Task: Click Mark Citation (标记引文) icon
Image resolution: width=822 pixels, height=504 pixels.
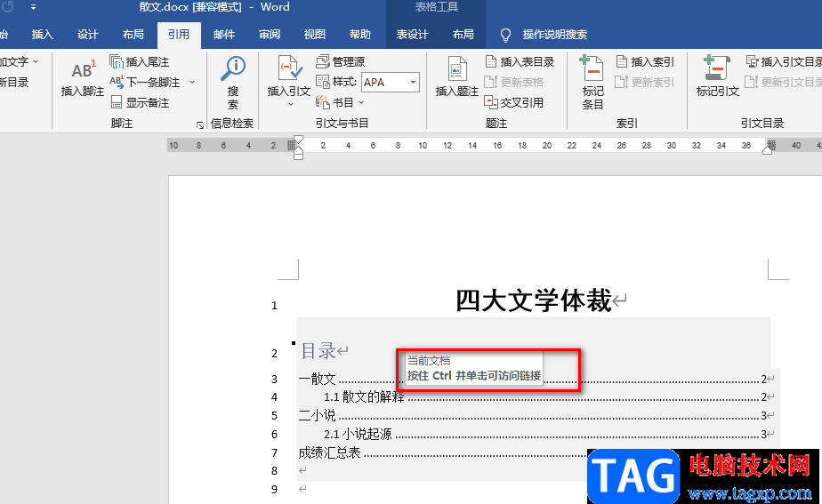Action: point(717,68)
